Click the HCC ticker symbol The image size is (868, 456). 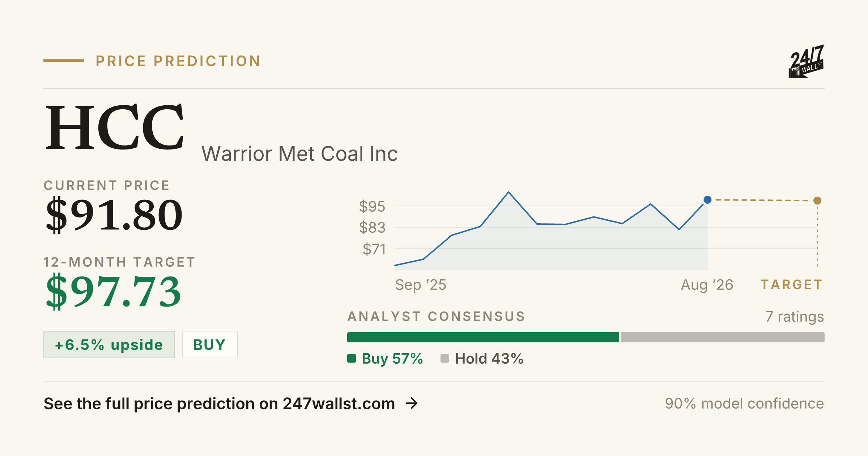(x=115, y=127)
